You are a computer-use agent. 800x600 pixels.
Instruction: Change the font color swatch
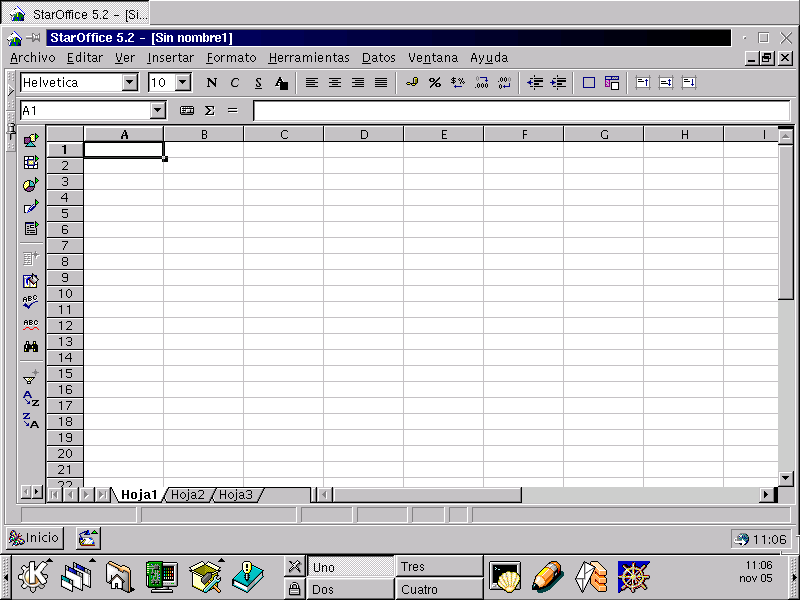pos(282,83)
